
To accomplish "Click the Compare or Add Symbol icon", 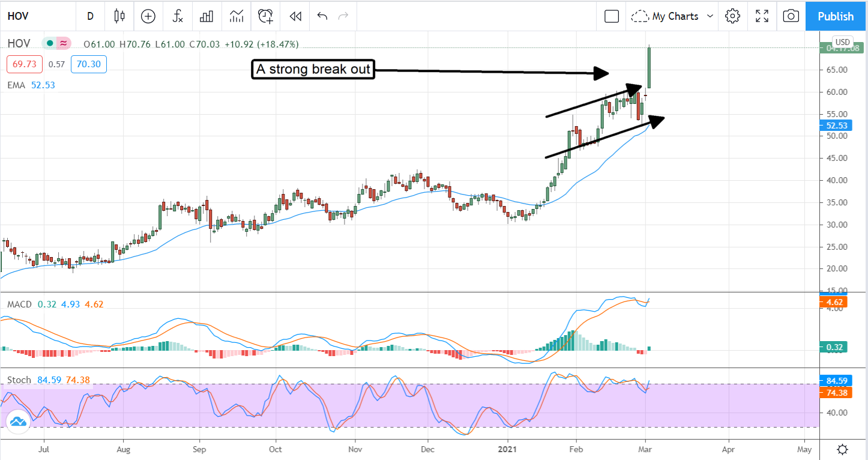I will coord(148,16).
